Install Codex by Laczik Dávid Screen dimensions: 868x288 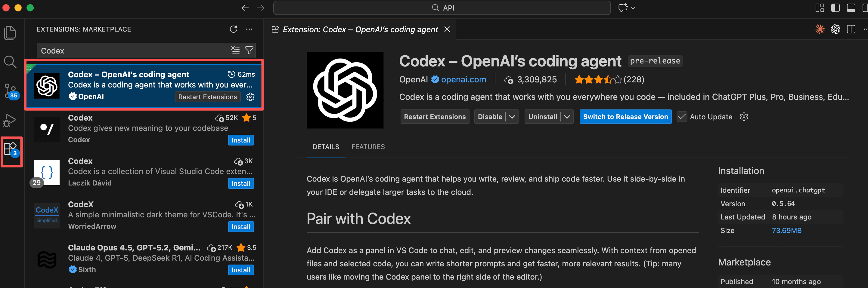(240, 183)
